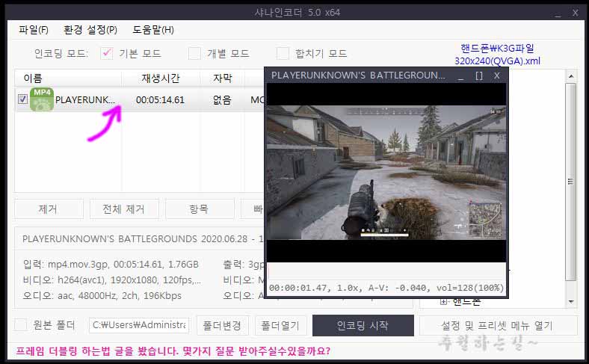The height and width of the screenshot is (364, 589).
Task: Enable 합치기 모드 encoding checkbox
Action: [283, 53]
